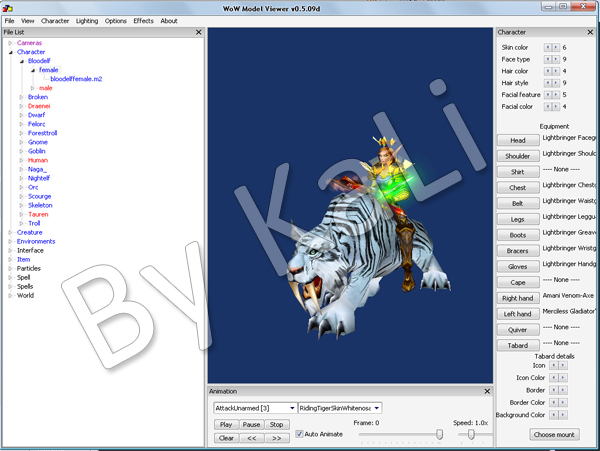This screenshot has height=451, width=600.
Task: Expand the Creature tree node
Action: pyautogui.click(x=10, y=233)
